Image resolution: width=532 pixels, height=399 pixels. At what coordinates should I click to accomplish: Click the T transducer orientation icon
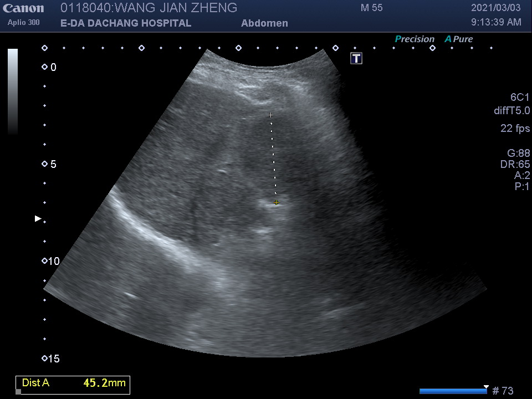[356, 58]
